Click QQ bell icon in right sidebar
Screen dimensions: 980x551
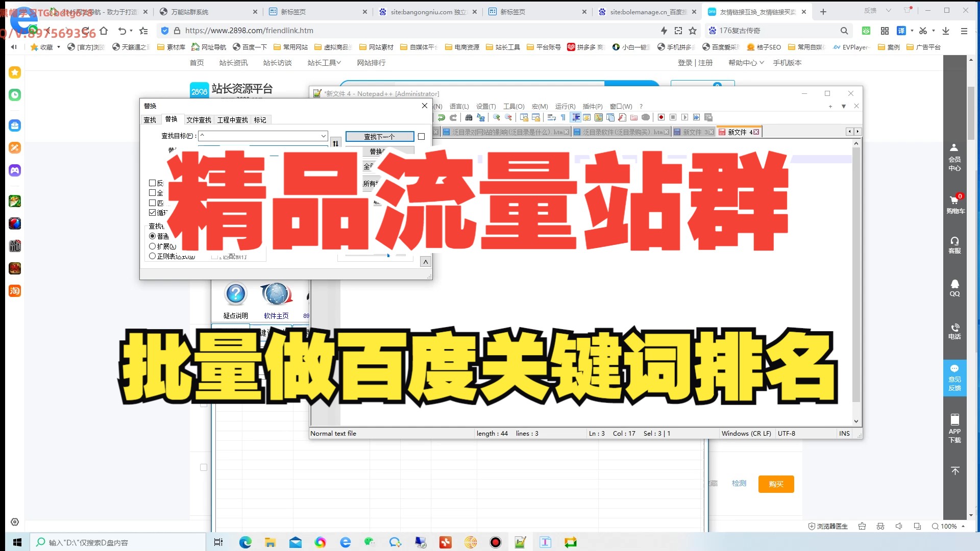954,288
